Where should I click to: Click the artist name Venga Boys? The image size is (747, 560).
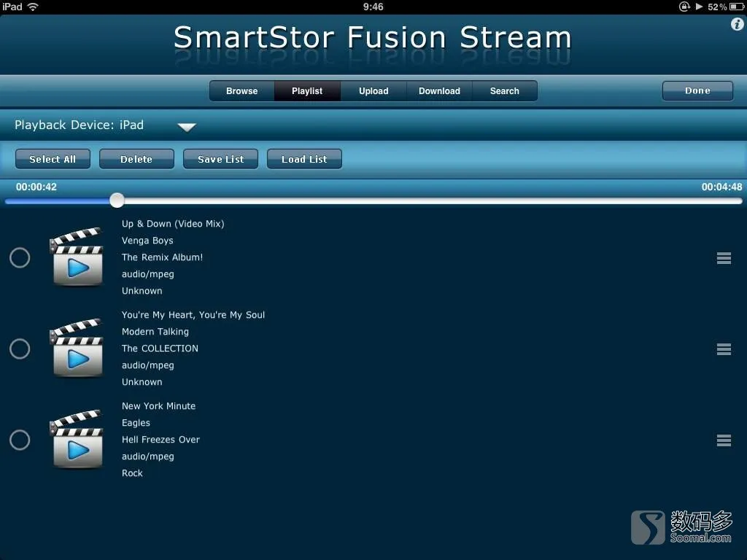pos(147,241)
